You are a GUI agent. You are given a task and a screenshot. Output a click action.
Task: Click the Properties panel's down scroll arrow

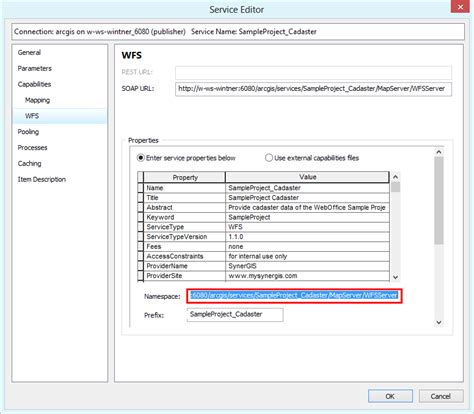pyautogui.click(x=439, y=322)
